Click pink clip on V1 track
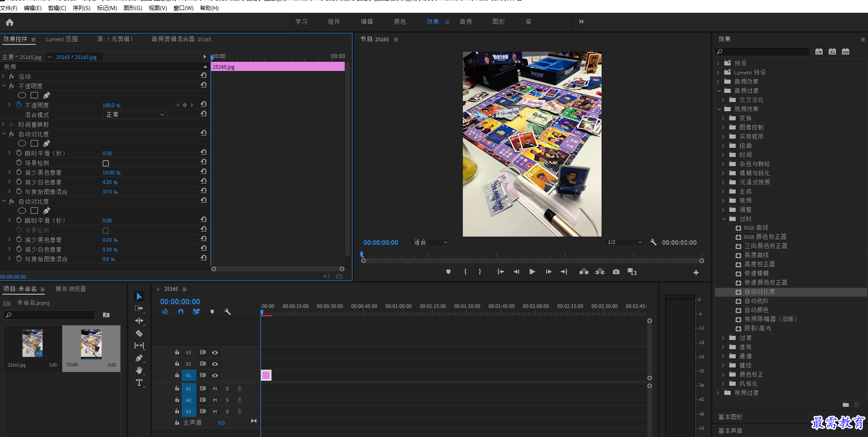The height and width of the screenshot is (437, 868). (266, 375)
